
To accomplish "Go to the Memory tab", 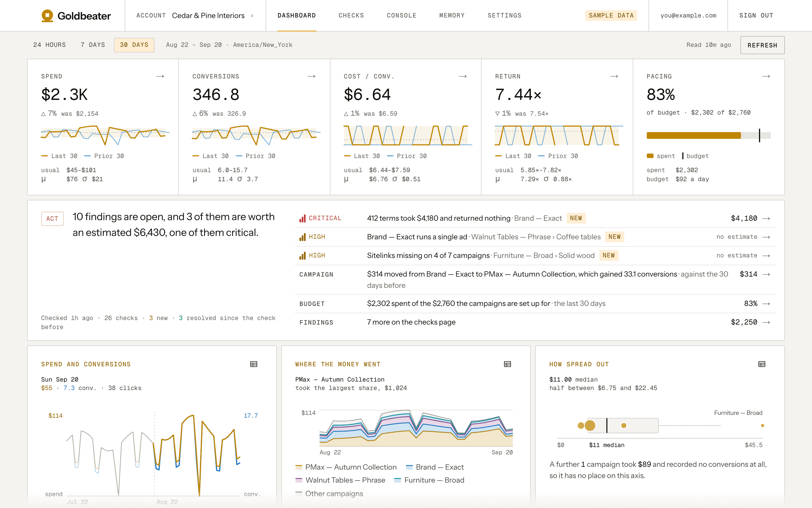I will click(x=452, y=16).
